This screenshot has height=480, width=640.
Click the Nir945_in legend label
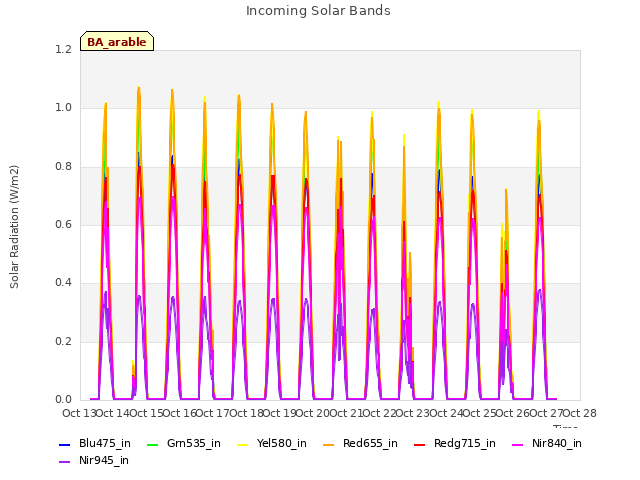coord(104,460)
